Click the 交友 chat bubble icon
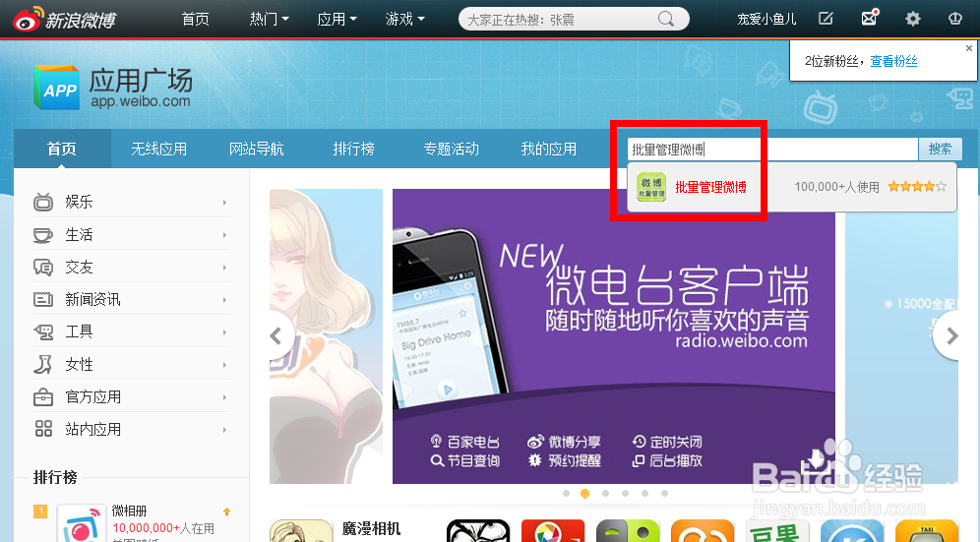Image resolution: width=980 pixels, height=542 pixels. [43, 268]
